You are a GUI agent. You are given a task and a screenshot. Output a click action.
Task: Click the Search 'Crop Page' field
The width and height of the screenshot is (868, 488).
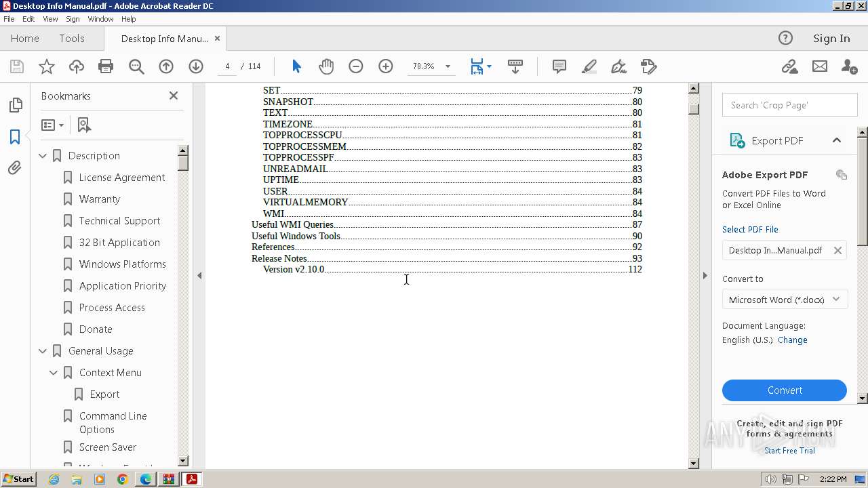789,105
